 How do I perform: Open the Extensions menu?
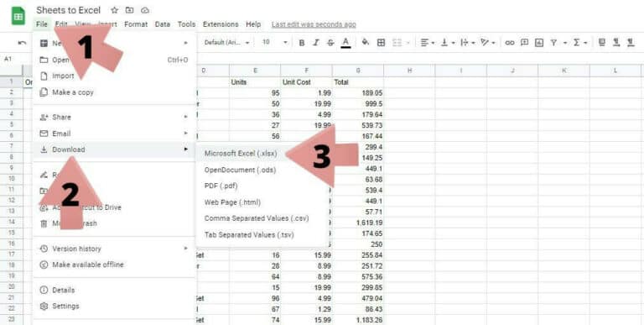[221, 24]
